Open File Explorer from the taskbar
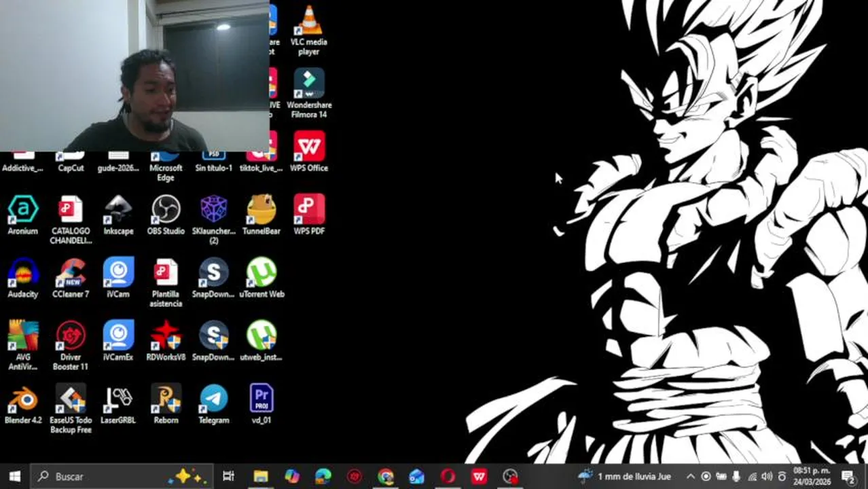The width and height of the screenshot is (868, 489). coord(261,476)
